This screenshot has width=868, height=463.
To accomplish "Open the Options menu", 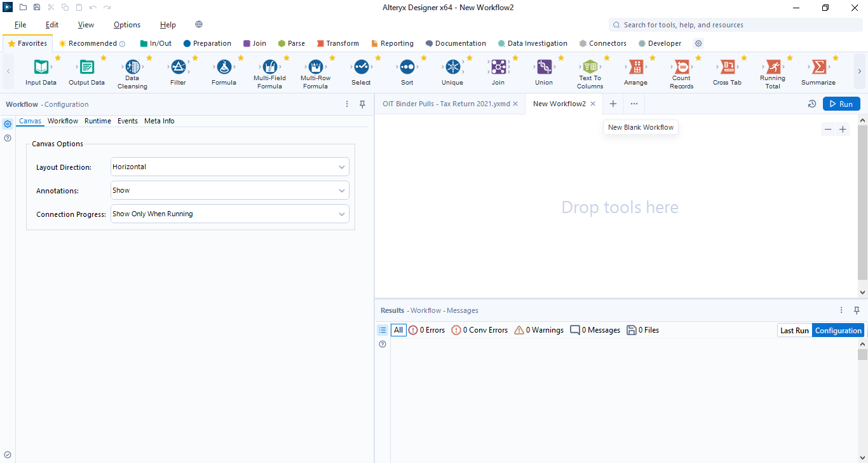I will tap(127, 25).
